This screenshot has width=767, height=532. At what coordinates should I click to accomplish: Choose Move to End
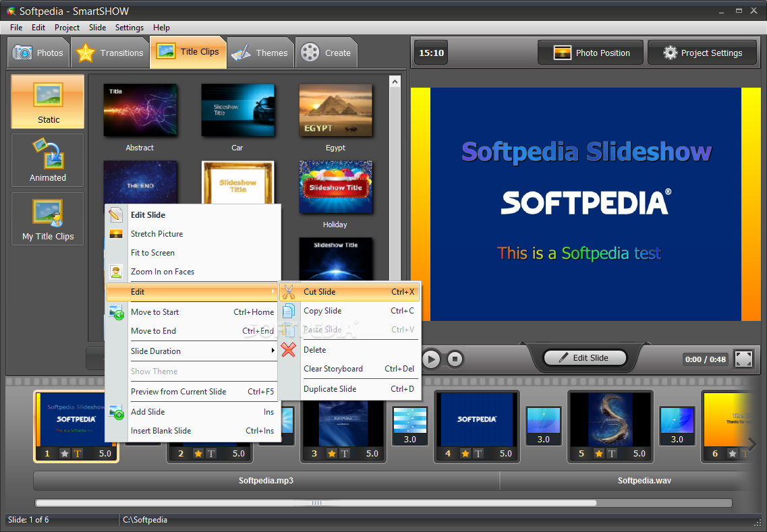(x=193, y=331)
